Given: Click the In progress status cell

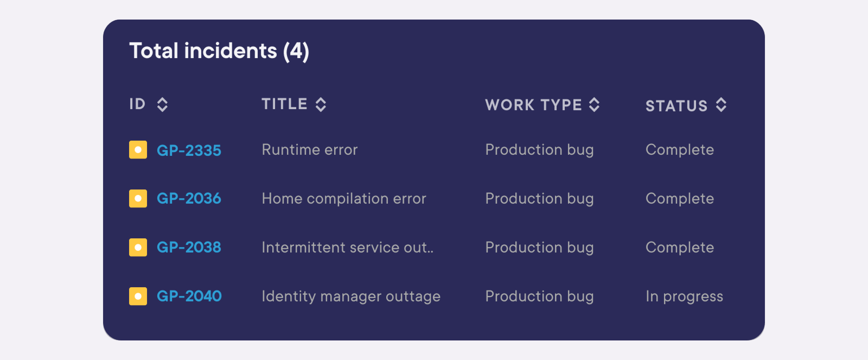Looking at the screenshot, I should pos(684,296).
